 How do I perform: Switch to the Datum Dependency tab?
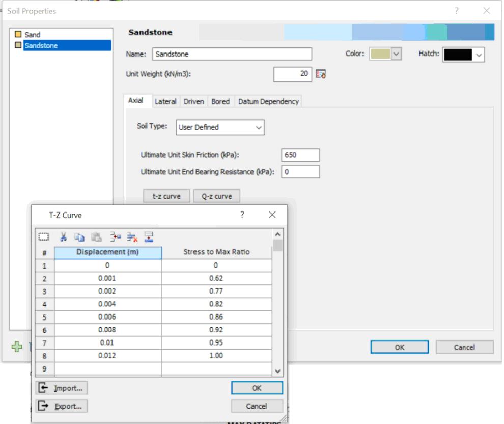[x=268, y=101]
